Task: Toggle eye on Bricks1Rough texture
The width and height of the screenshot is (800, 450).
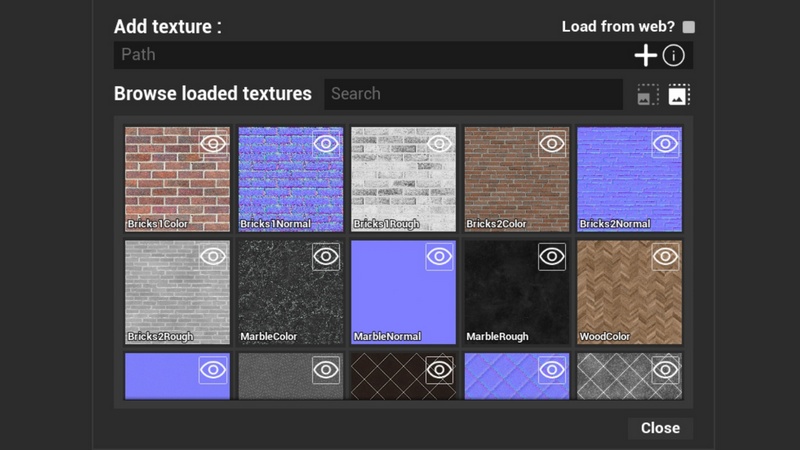Action: [439, 144]
